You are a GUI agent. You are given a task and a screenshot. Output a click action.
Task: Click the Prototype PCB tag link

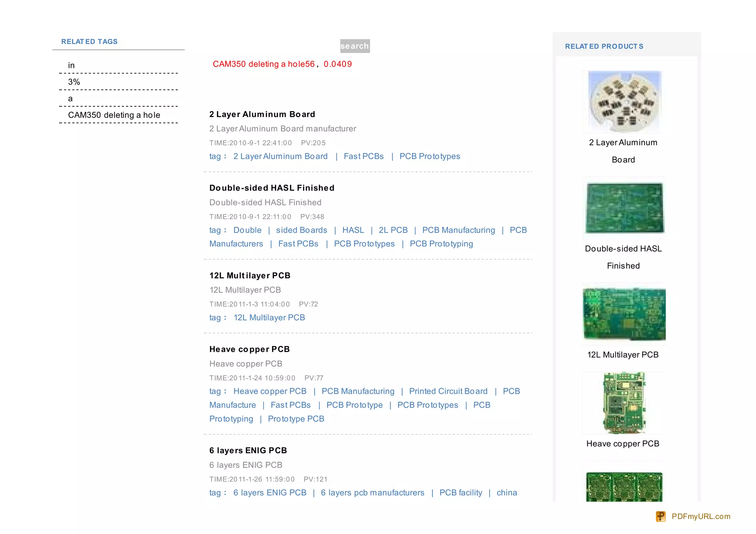coord(296,419)
